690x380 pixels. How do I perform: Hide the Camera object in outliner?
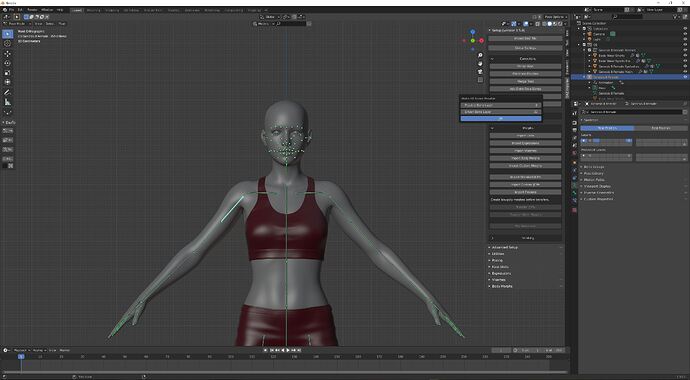pyautogui.click(x=685, y=34)
